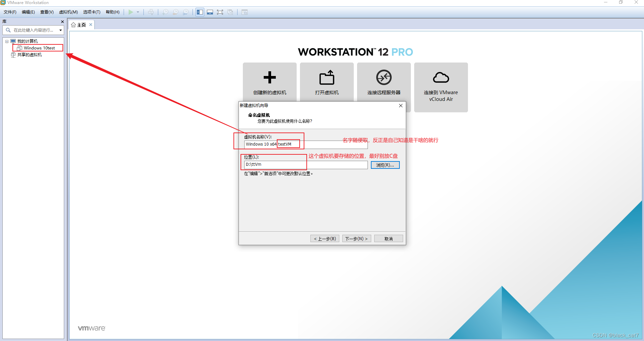Select 我的计算机 in library tree
644x341 pixels.
click(28, 41)
